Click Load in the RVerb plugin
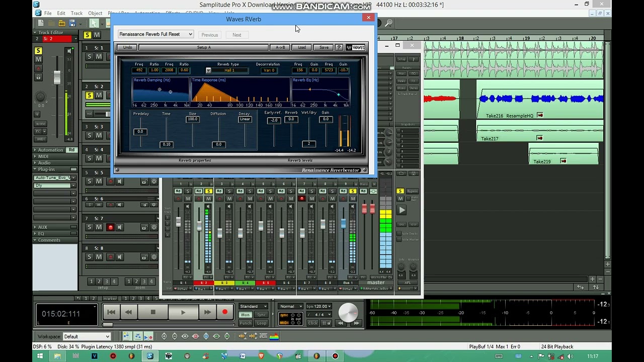 point(302,47)
